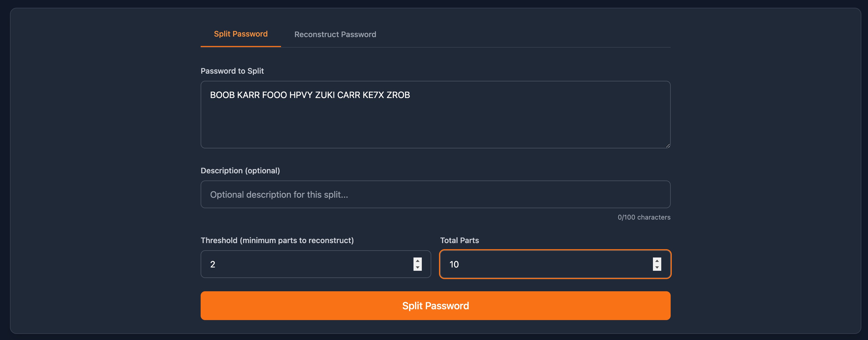Increment Total Parts using the up arrow

657,261
